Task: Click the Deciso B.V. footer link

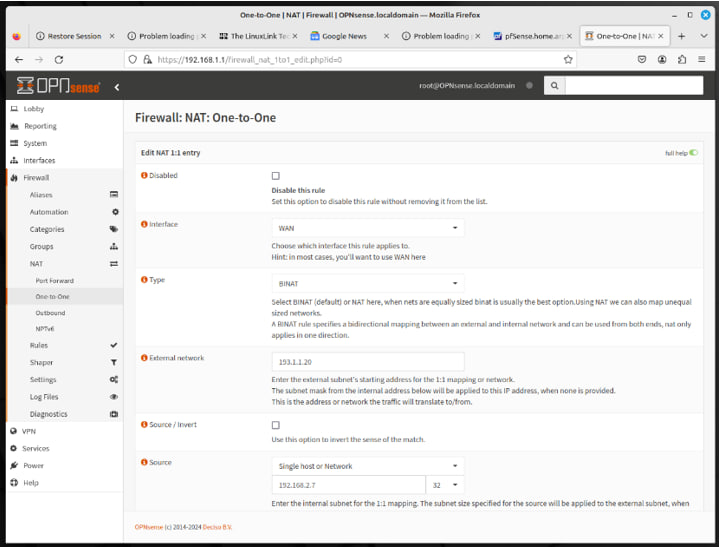Action: tap(217, 527)
